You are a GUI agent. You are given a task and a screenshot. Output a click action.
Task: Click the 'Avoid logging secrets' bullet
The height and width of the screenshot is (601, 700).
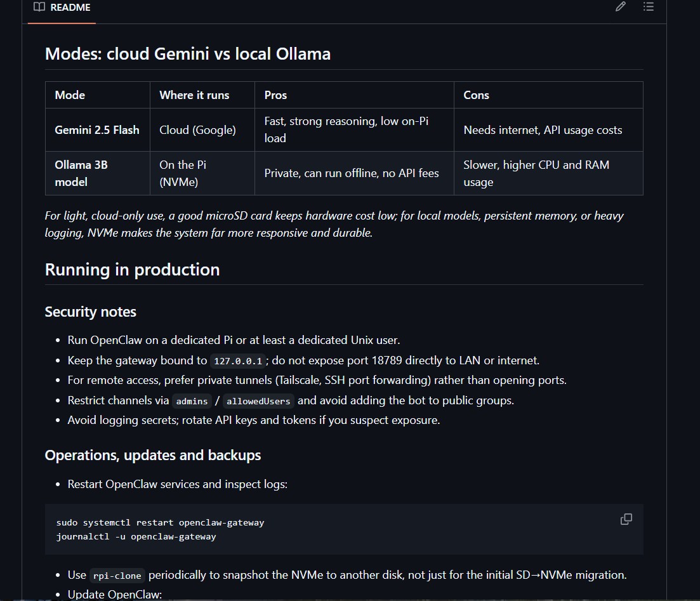[x=254, y=420]
